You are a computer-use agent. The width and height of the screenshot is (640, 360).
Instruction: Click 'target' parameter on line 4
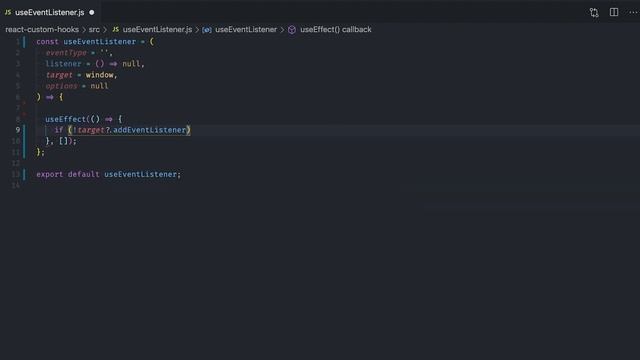tap(59, 75)
